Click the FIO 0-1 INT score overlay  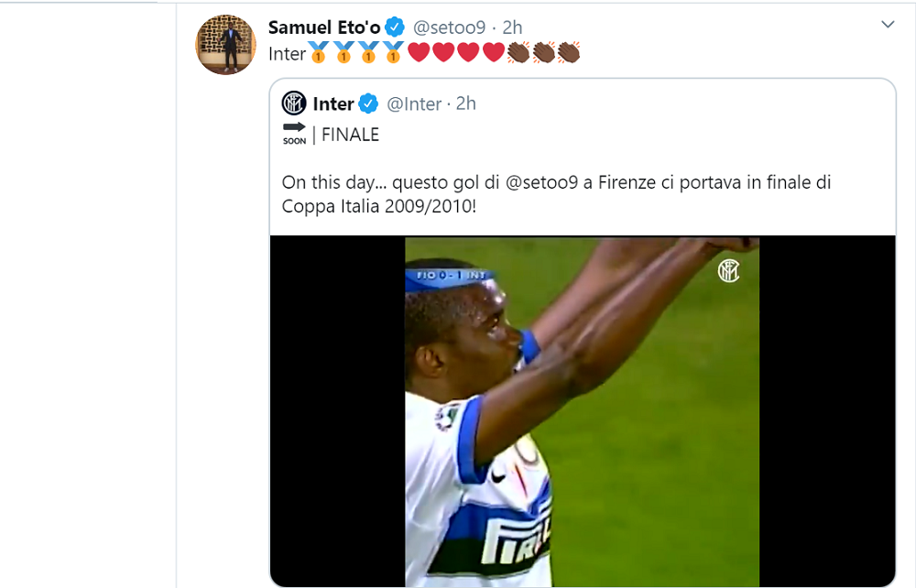click(x=451, y=275)
